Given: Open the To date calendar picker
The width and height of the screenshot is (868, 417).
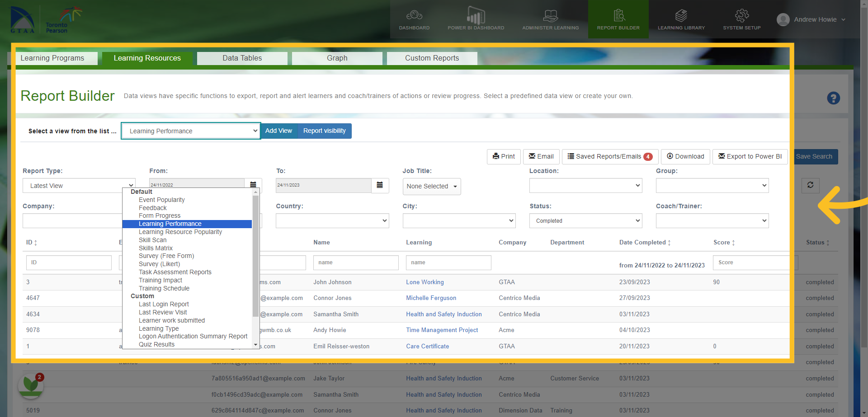Looking at the screenshot, I should point(380,185).
